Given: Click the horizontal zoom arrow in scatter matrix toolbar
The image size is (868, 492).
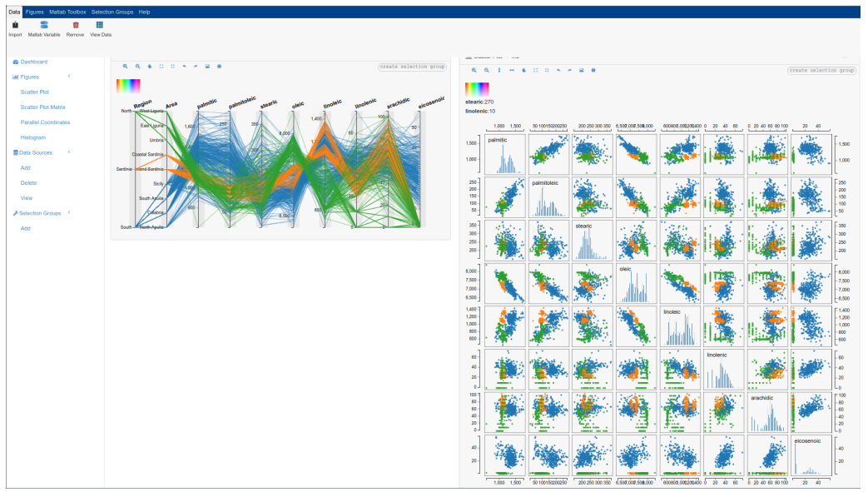Looking at the screenshot, I should pos(512,71).
